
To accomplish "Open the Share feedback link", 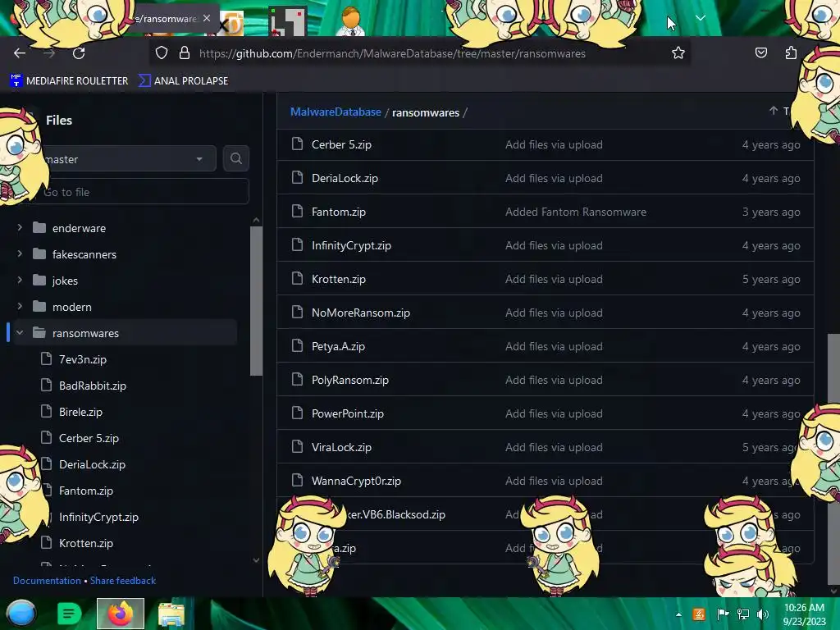I will tap(123, 581).
